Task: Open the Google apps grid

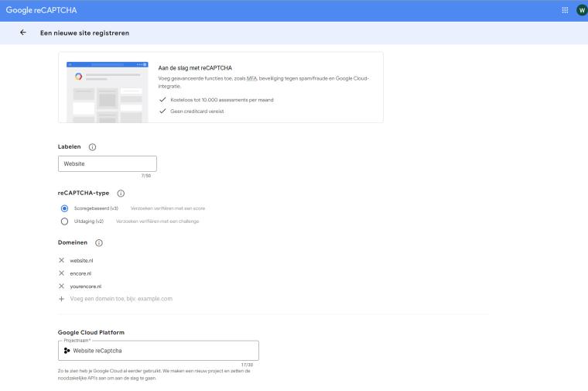Action: point(565,10)
